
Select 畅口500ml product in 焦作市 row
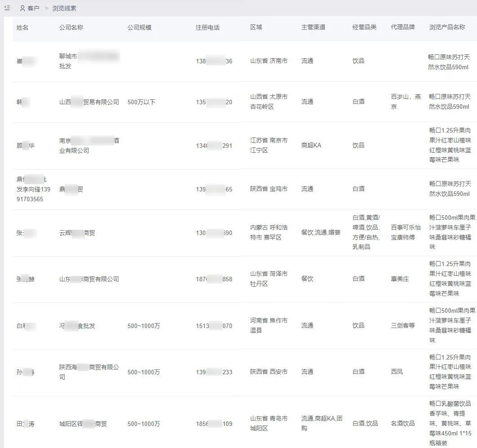[452, 325]
